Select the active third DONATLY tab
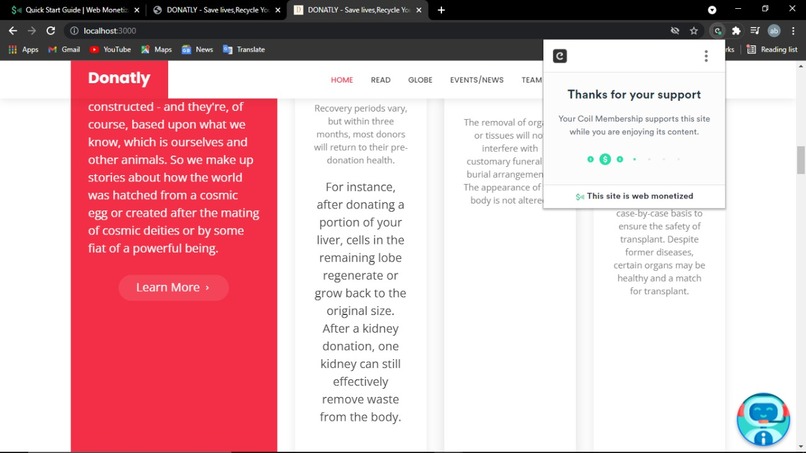This screenshot has height=453, width=806. [x=358, y=10]
